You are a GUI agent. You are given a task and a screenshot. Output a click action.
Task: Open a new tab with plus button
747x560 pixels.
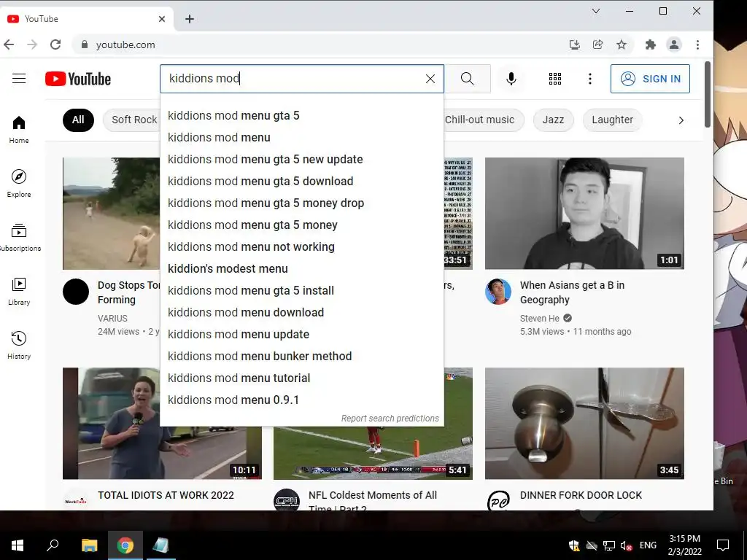tap(190, 19)
